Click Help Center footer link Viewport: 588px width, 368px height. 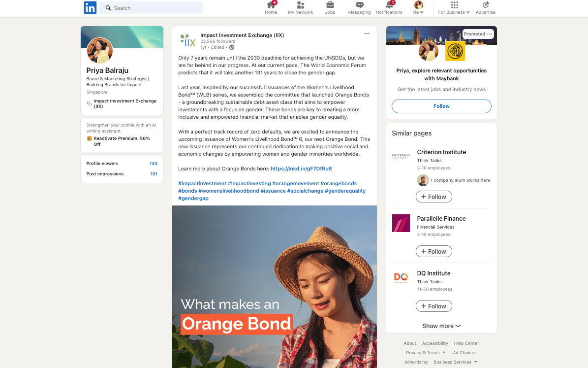(466, 343)
